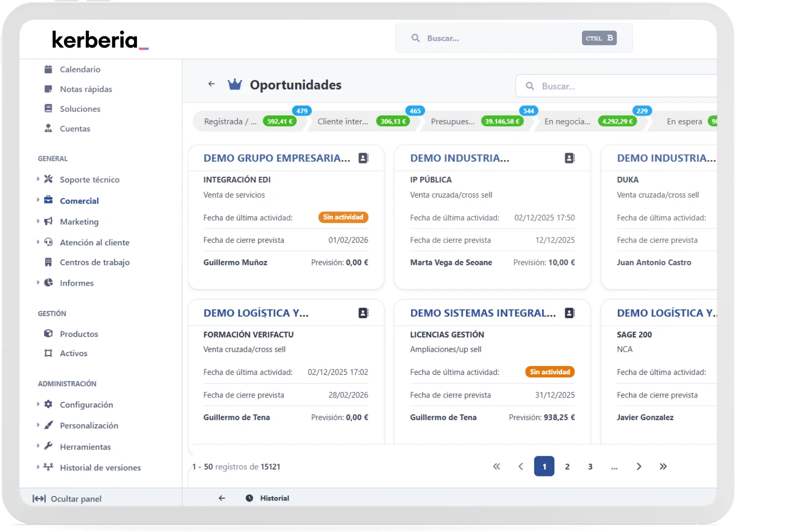Click contact icon on DEMO SISTEMAS INTEGRAL card
Image resolution: width=785 pixels, height=532 pixels.
[x=570, y=313]
